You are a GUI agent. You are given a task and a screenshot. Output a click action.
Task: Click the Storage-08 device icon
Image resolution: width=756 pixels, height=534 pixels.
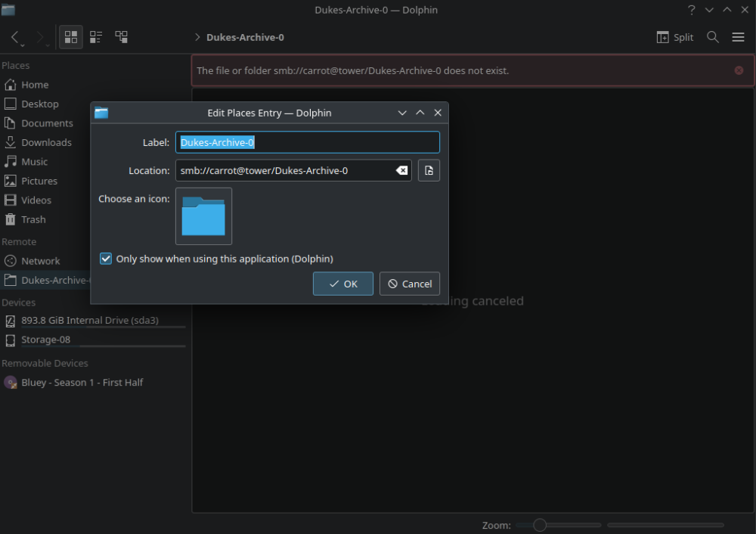pos(10,340)
